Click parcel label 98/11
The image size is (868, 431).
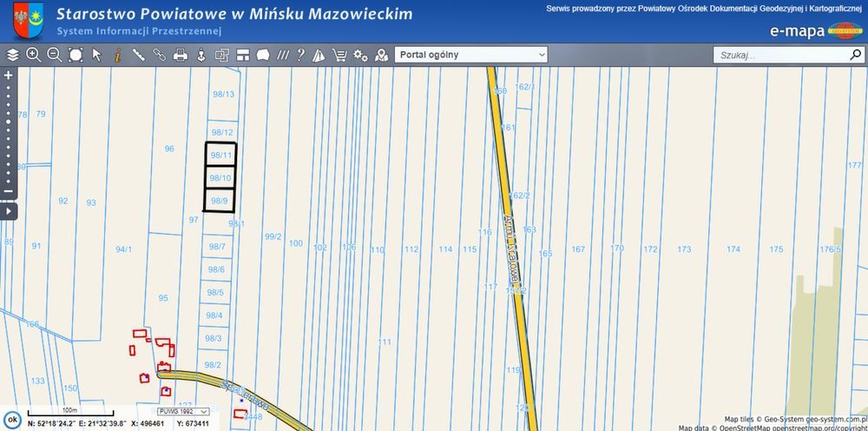coord(221,155)
